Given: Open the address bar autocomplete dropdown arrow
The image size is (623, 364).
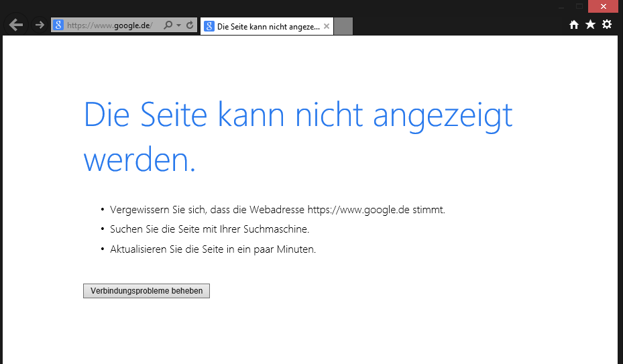Looking at the screenshot, I should point(179,25).
